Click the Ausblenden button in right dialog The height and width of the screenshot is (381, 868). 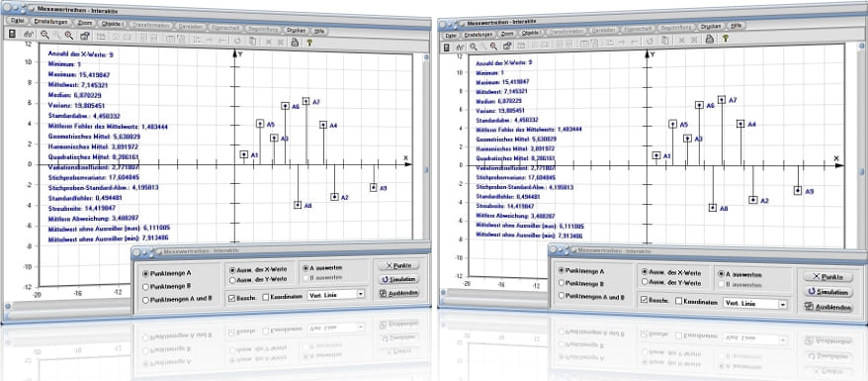[827, 307]
